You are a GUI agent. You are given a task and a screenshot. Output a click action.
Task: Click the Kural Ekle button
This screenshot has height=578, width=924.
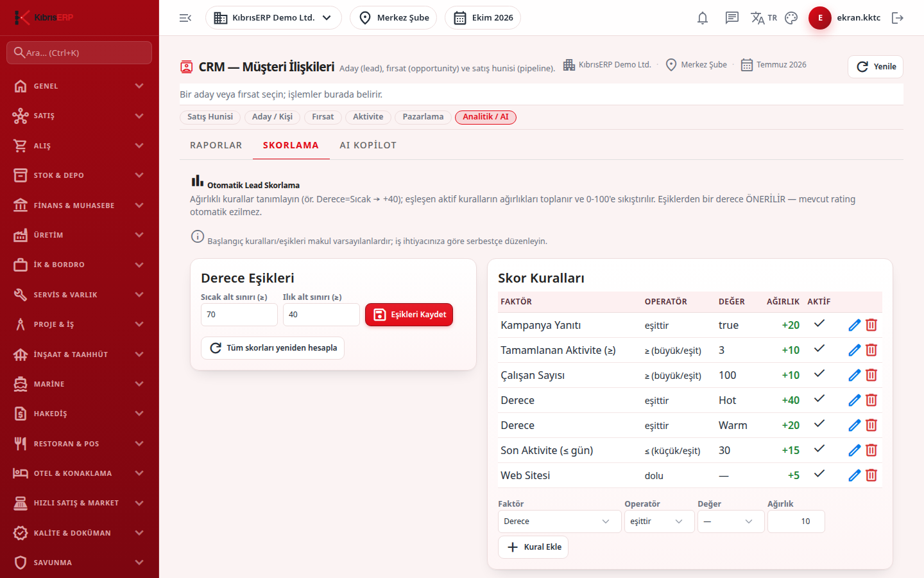(533, 547)
